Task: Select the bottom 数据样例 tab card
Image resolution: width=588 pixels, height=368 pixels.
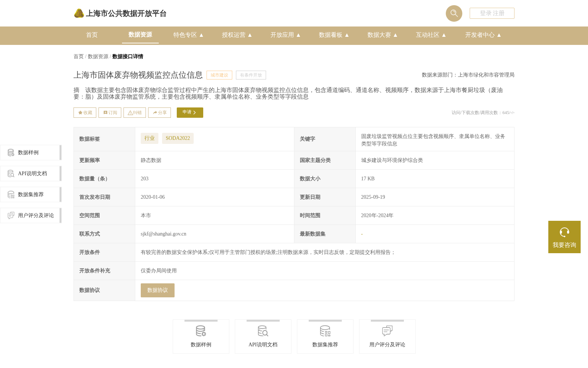Action: pyautogui.click(x=201, y=337)
